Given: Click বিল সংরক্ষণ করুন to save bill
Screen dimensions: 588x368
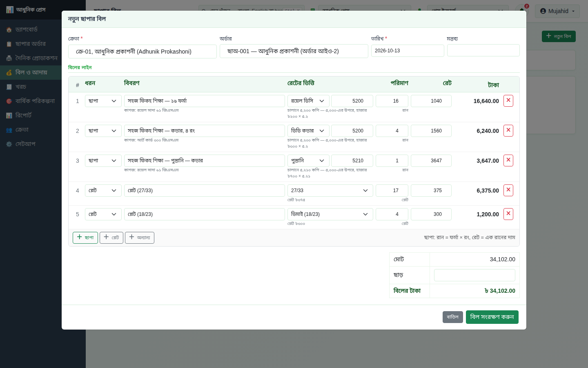Looking at the screenshot, I should [492, 317].
